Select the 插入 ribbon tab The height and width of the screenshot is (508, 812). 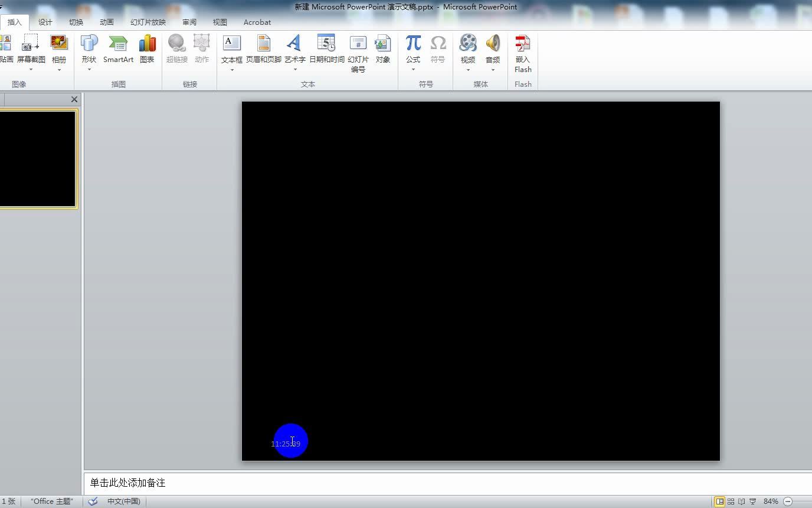tap(14, 22)
